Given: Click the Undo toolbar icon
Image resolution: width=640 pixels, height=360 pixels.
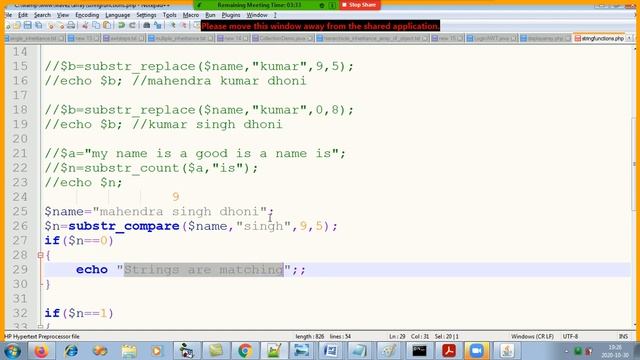Looking at the screenshot, I should 121,25.
